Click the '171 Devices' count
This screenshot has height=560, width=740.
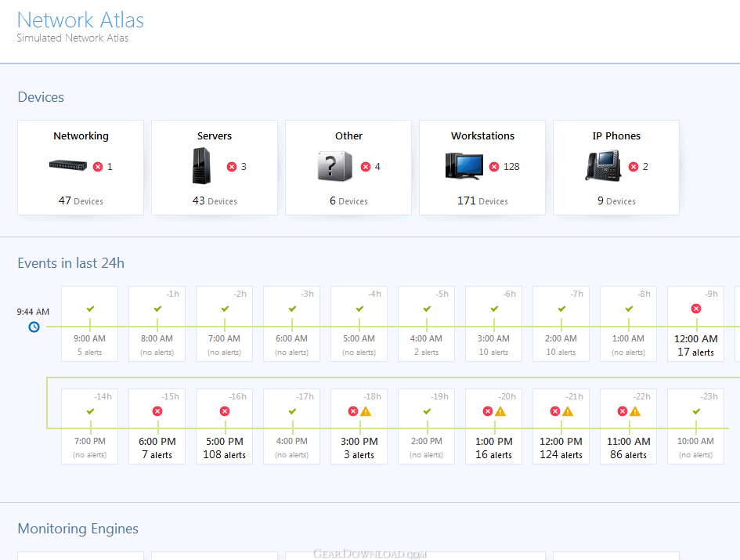click(483, 201)
